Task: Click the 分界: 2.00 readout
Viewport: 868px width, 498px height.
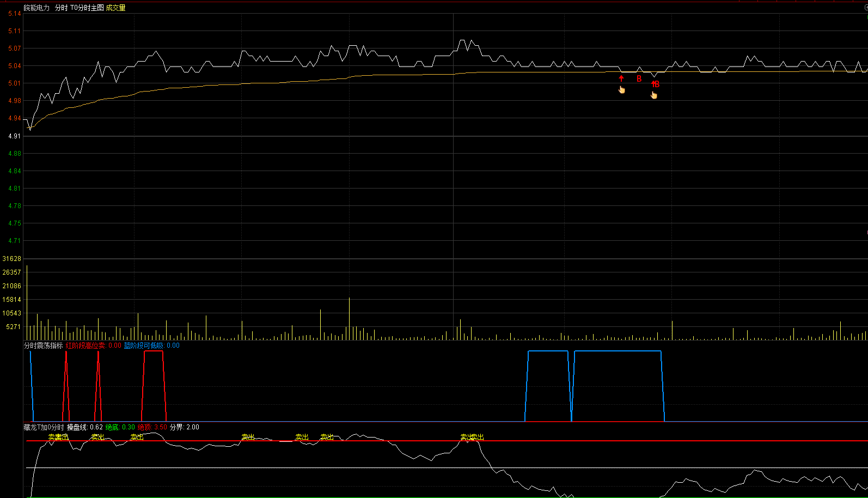Action: 184,427
